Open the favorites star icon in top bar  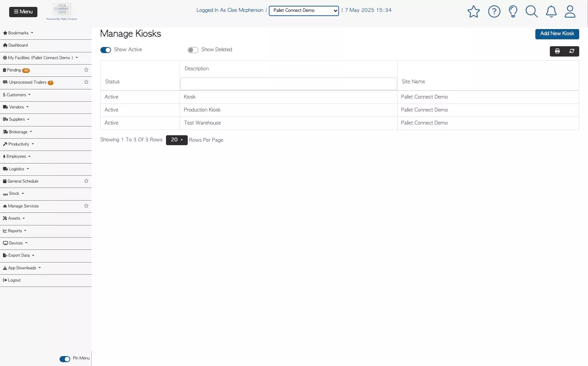[x=474, y=11]
